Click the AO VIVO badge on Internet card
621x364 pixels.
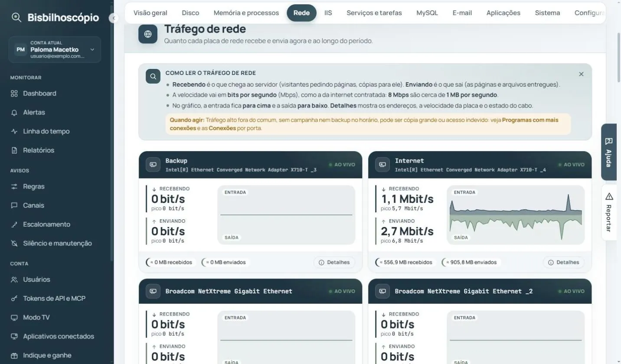coord(572,165)
